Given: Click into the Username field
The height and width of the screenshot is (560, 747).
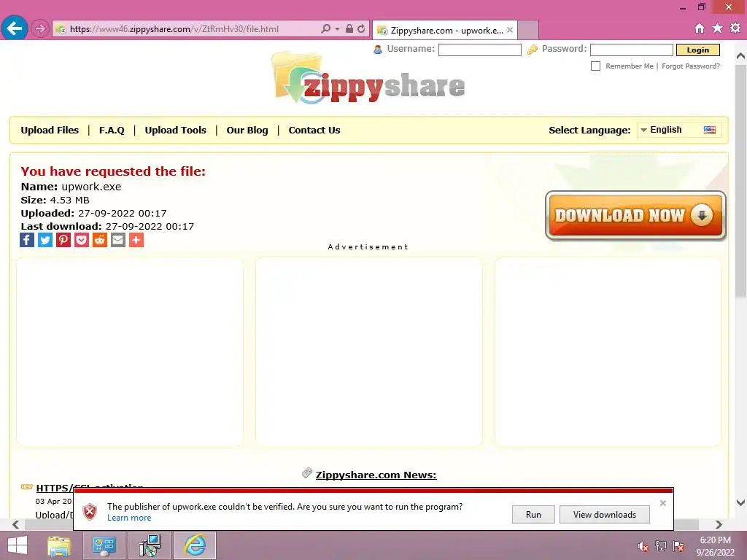Looking at the screenshot, I should pos(480,50).
